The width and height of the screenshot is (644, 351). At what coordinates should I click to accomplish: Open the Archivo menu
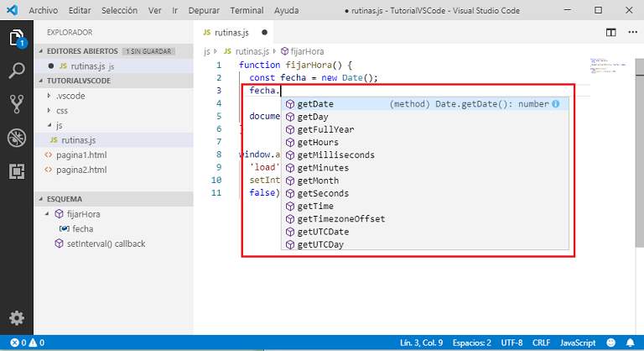pos(43,10)
